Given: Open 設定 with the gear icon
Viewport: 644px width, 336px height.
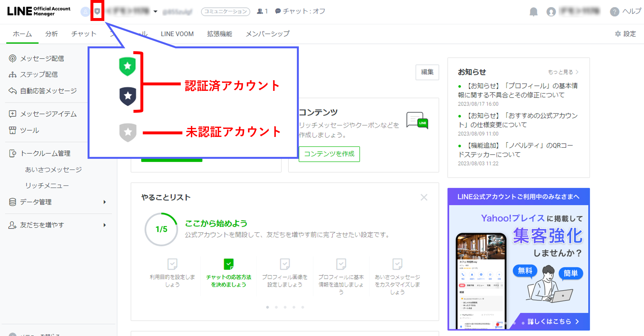Looking at the screenshot, I should click(625, 34).
